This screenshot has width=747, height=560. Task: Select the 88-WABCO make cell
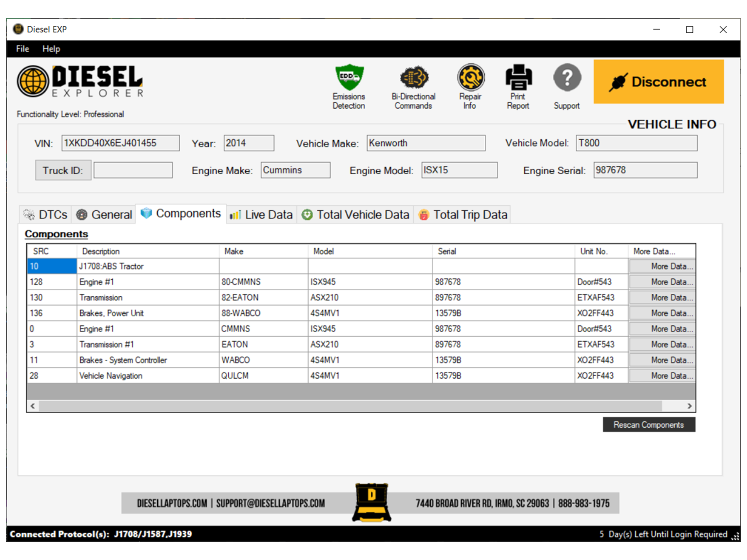tap(264, 313)
